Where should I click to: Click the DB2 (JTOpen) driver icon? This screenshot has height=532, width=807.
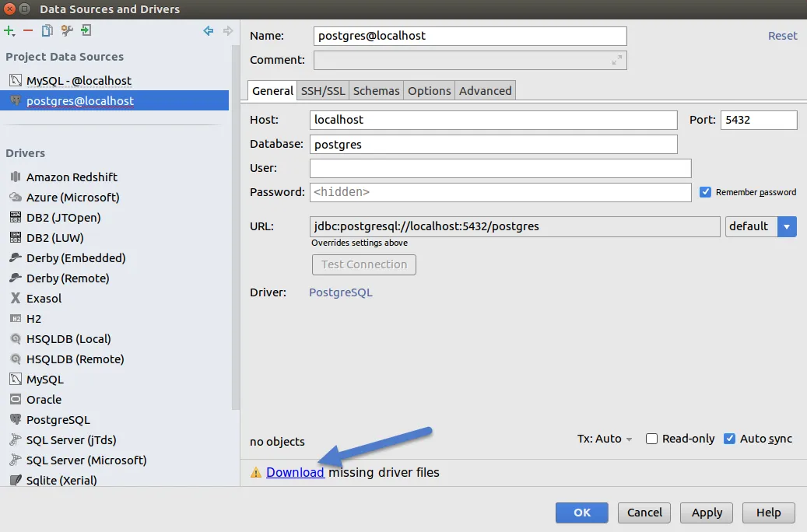pos(16,217)
